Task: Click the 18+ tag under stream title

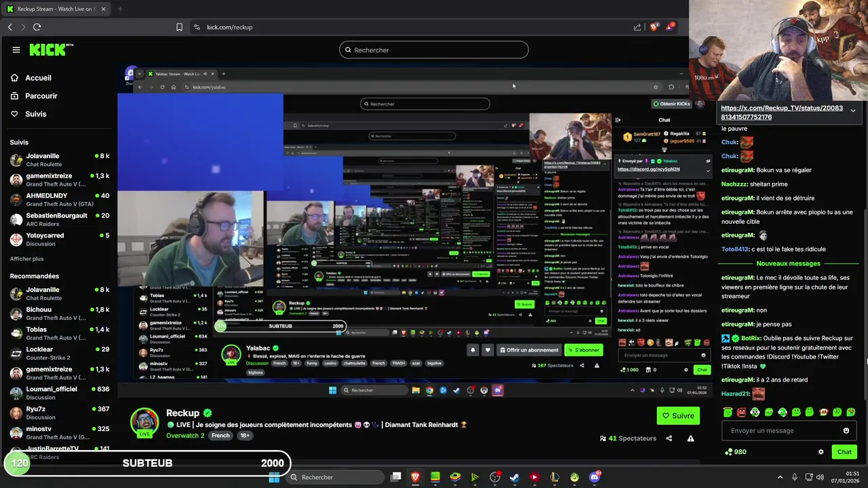Action: [x=244, y=435]
